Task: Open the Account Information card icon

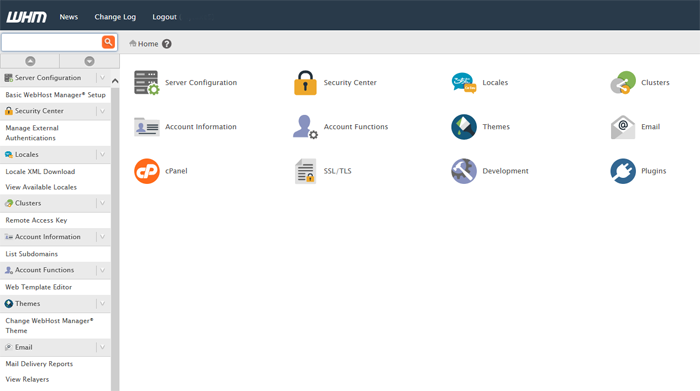Action: click(146, 127)
